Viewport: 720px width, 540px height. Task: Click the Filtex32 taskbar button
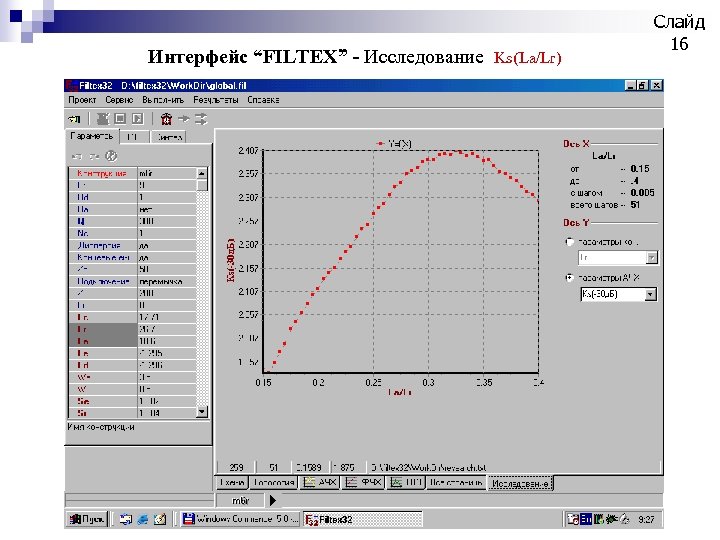click(362, 519)
